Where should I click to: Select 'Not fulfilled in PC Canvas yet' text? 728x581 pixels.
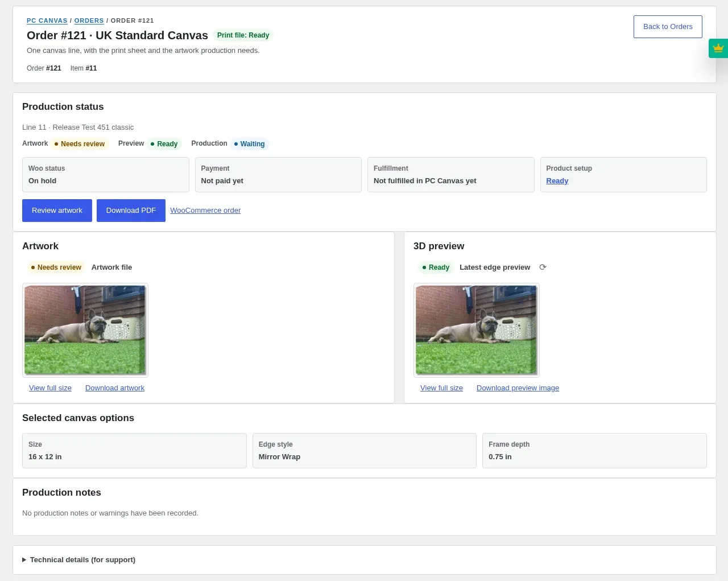(x=425, y=181)
